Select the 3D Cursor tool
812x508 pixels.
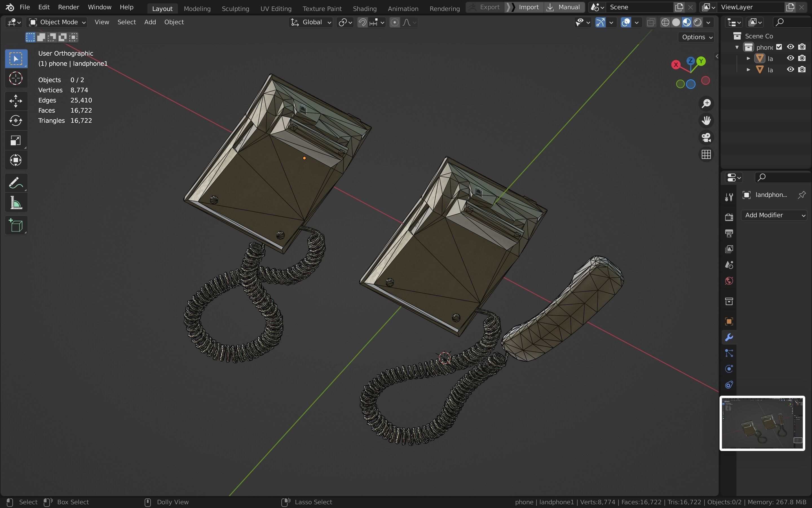[16, 79]
